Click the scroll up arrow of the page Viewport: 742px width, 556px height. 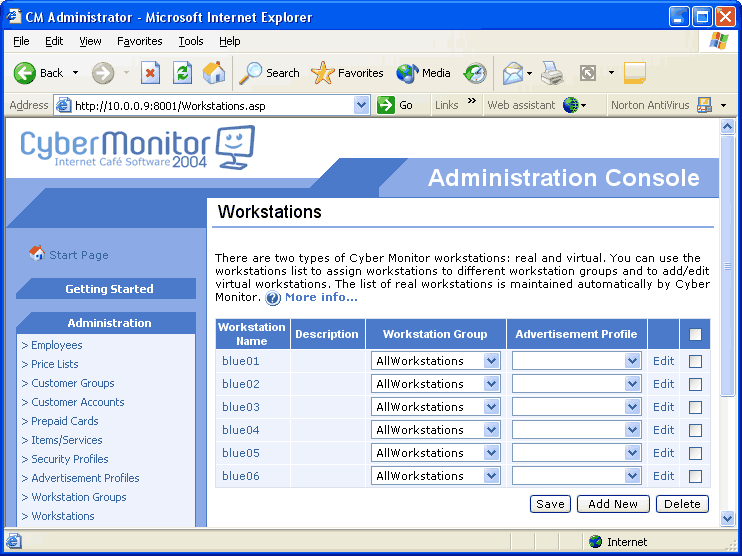point(727,126)
